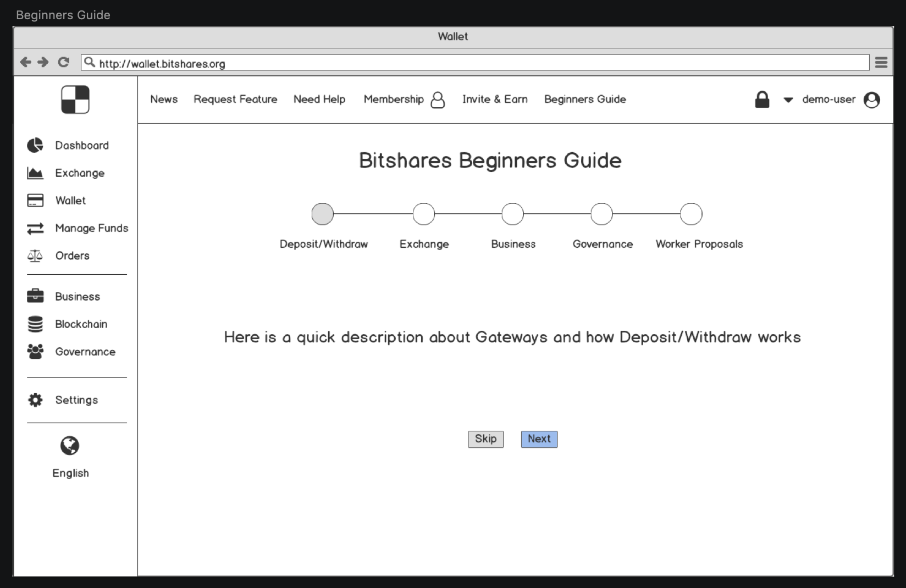The image size is (906, 588).
Task: Open the browser hamburger menu
Action: (881, 63)
